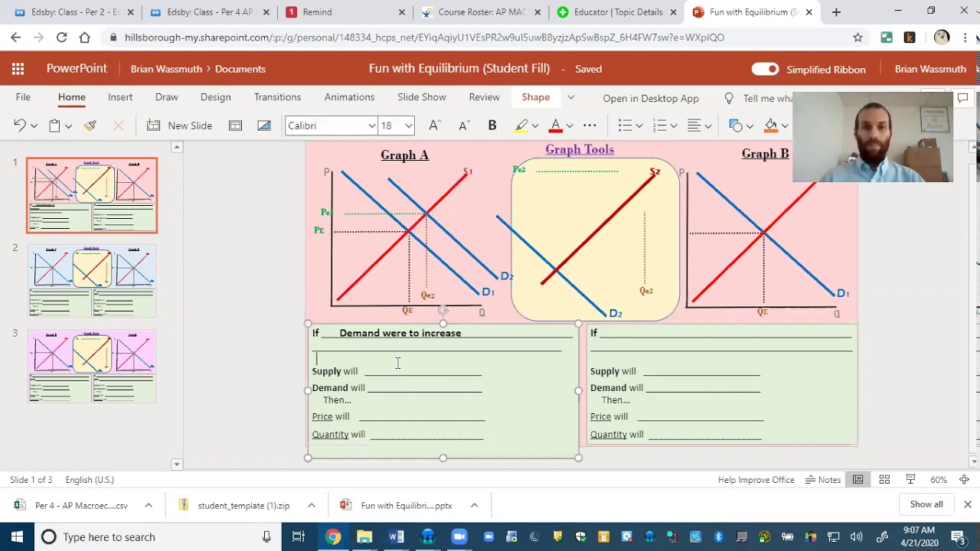
Task: Open the Office app launcher waffle
Action: pos(18,69)
